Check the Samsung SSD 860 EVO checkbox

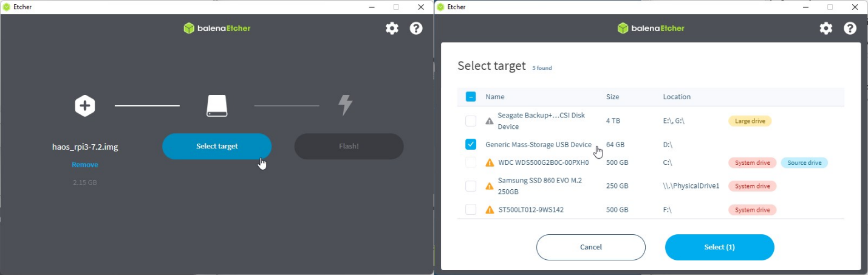471,186
